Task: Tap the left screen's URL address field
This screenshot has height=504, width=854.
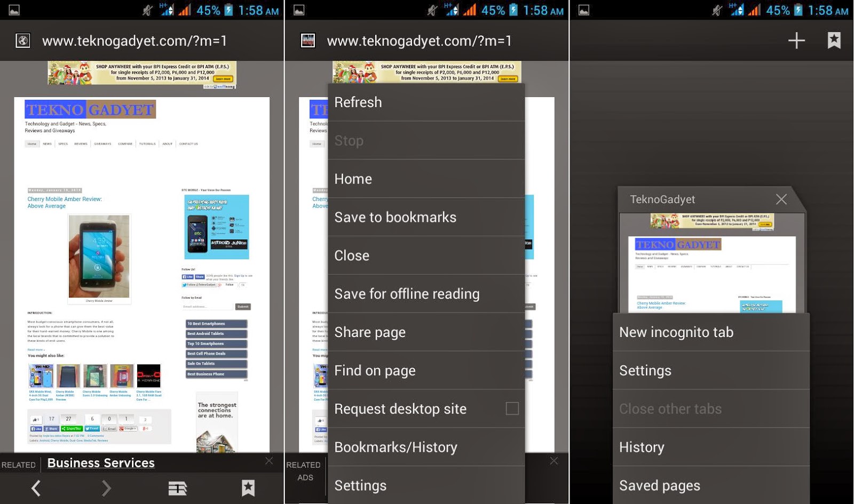Action: [135, 41]
